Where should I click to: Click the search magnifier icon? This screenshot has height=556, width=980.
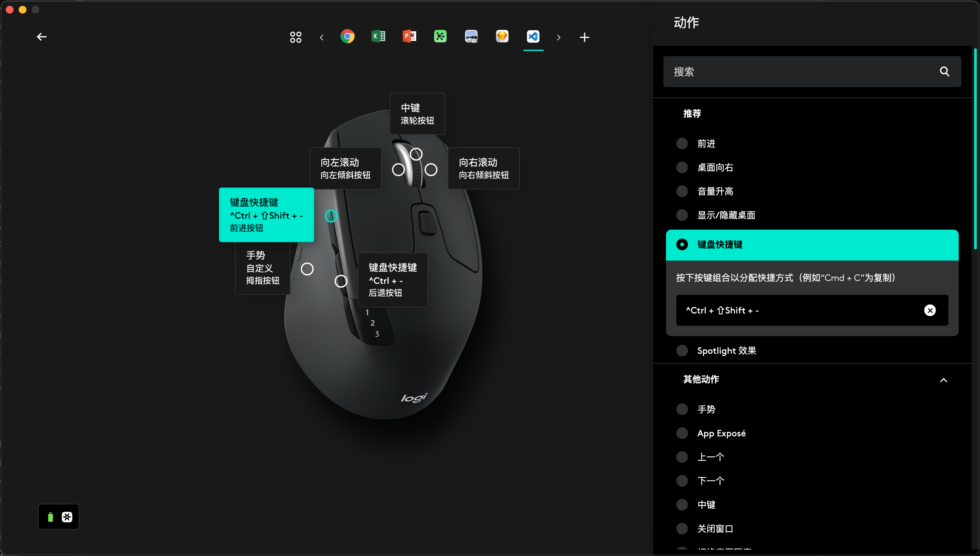tap(944, 71)
